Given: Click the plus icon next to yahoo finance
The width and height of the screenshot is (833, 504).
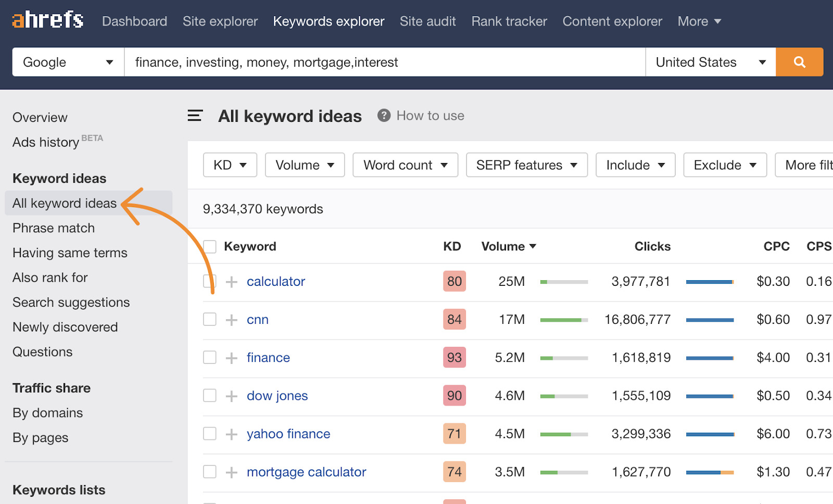Looking at the screenshot, I should point(231,433).
